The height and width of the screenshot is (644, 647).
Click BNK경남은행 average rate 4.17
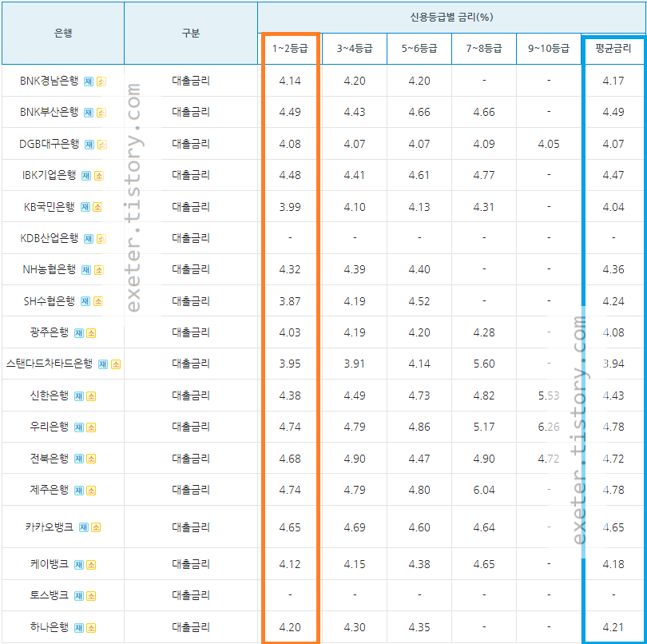(x=613, y=81)
